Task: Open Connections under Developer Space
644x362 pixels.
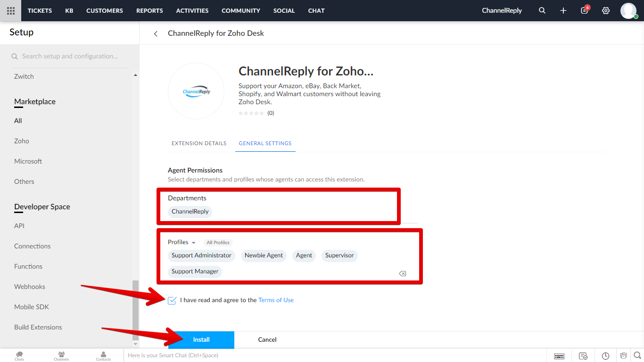Action: click(x=33, y=246)
